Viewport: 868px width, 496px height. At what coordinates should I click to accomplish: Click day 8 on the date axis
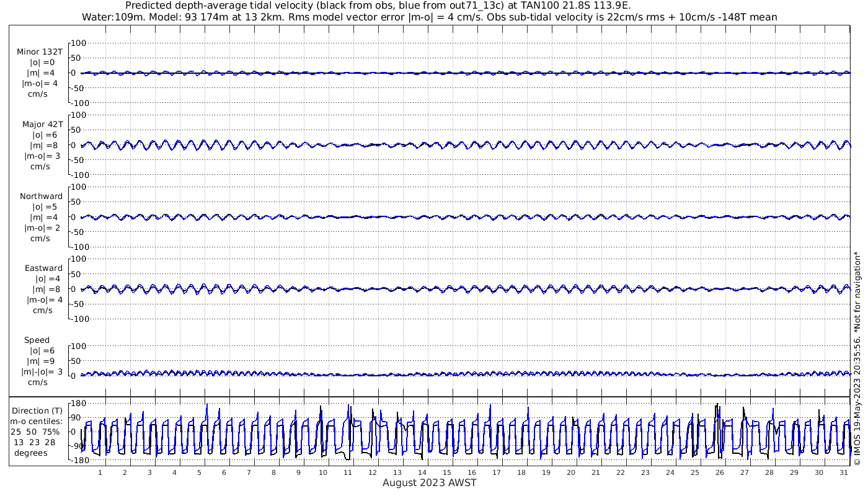[x=273, y=472]
